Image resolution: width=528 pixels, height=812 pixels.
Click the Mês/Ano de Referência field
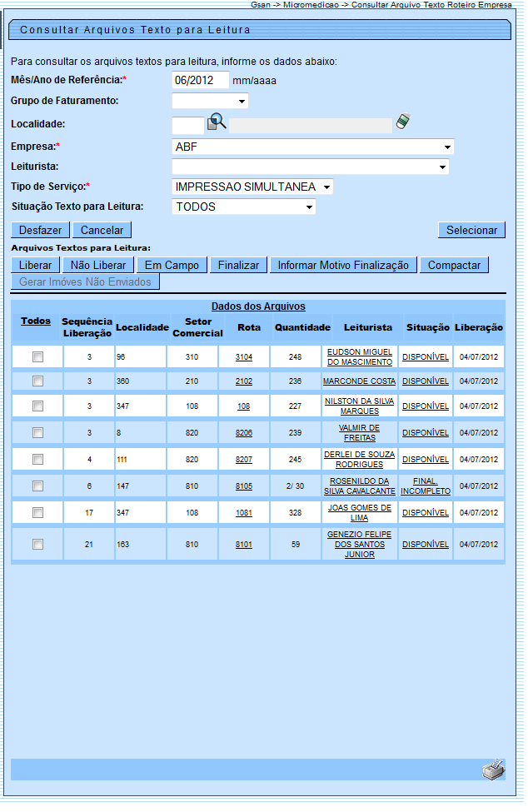pos(201,80)
